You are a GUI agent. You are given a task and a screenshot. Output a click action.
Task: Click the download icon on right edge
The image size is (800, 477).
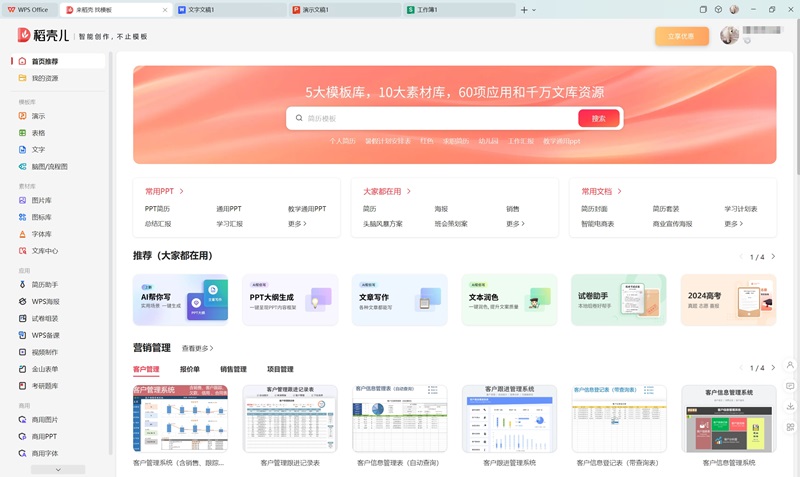(790, 406)
